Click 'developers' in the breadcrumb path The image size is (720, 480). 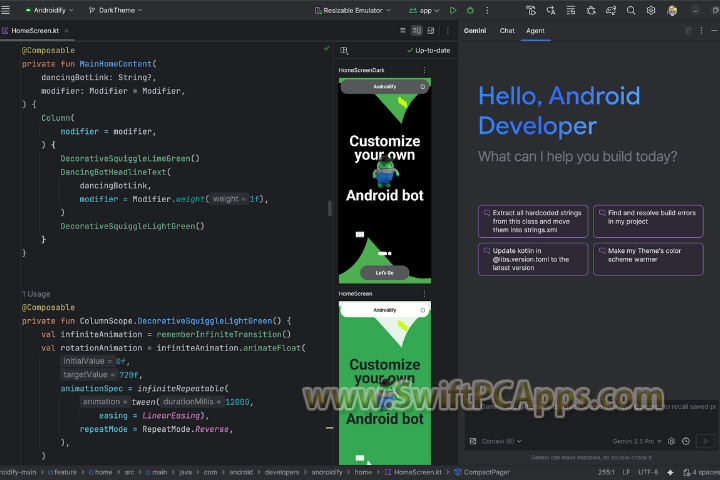point(282,472)
